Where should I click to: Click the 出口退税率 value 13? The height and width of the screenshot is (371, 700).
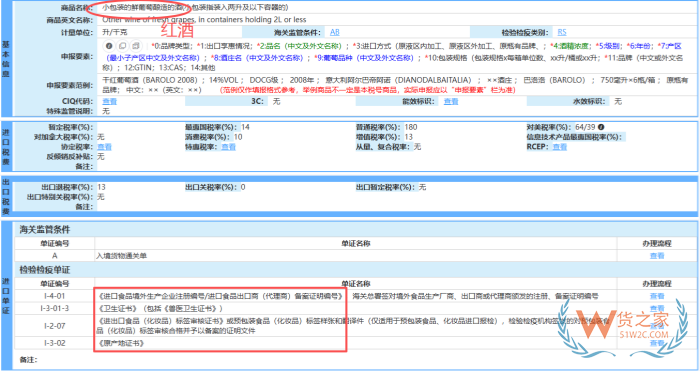pos(101,187)
